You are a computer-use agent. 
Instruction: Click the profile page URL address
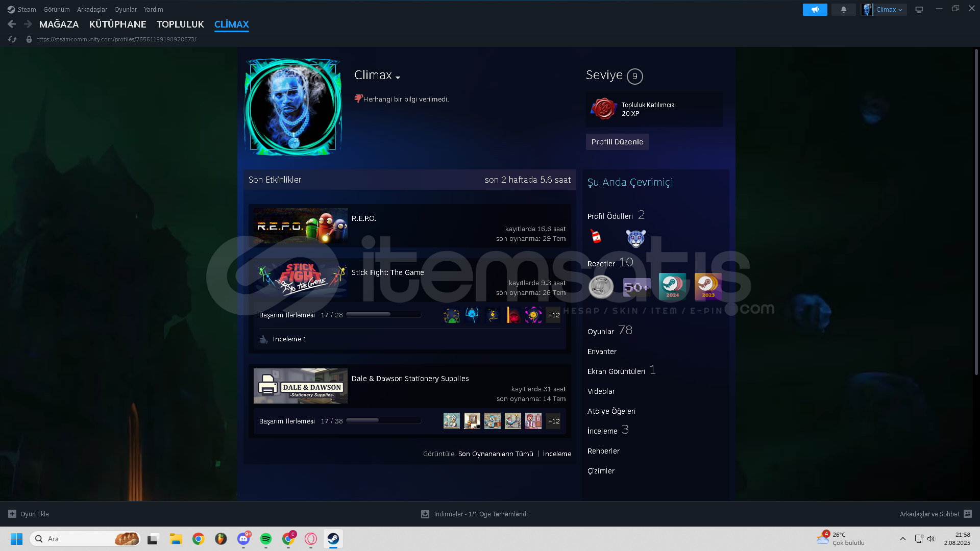(x=116, y=39)
